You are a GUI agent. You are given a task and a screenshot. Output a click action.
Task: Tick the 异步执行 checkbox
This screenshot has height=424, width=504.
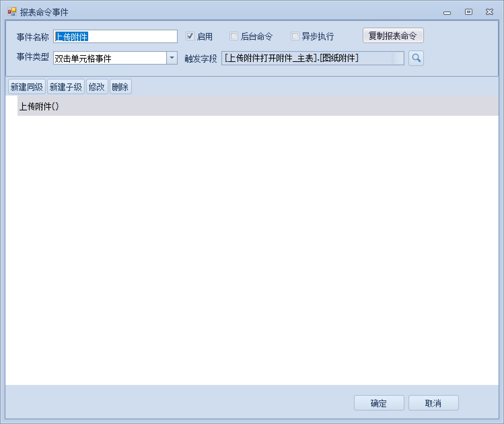coord(295,36)
